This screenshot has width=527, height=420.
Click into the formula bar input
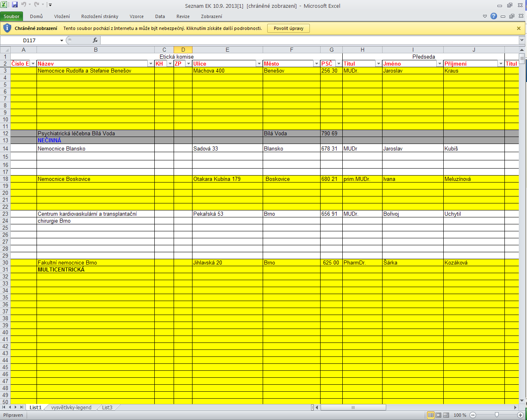point(309,40)
